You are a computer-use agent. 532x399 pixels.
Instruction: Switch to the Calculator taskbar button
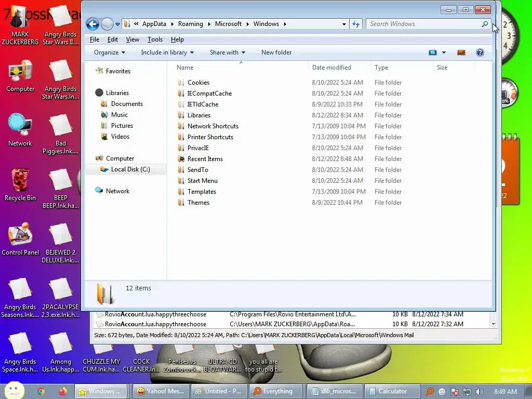[392, 391]
